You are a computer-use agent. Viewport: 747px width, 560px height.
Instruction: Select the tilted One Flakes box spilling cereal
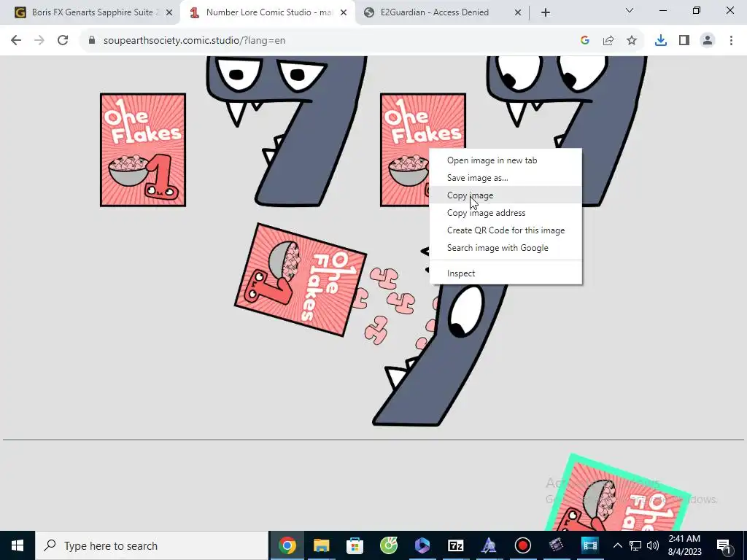click(301, 280)
